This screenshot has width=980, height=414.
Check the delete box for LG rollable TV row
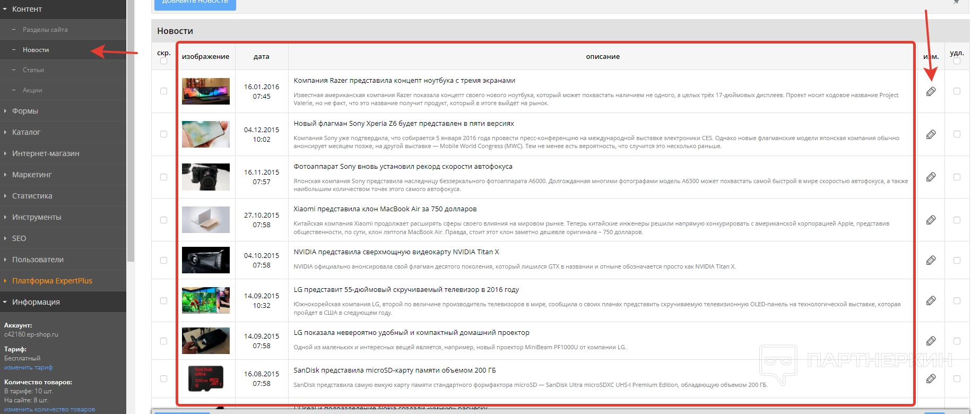(x=957, y=300)
